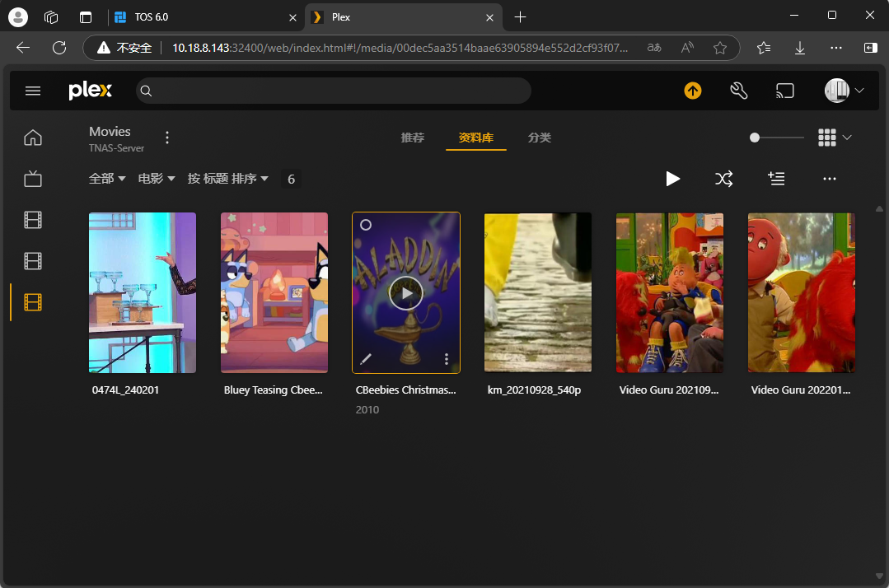Add library to play queue
The width and height of the screenshot is (889, 588).
[x=776, y=179]
